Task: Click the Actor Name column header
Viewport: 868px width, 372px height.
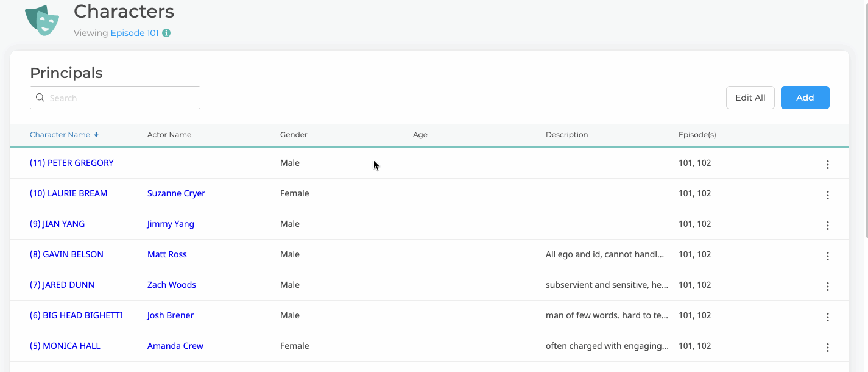Action: tap(169, 135)
